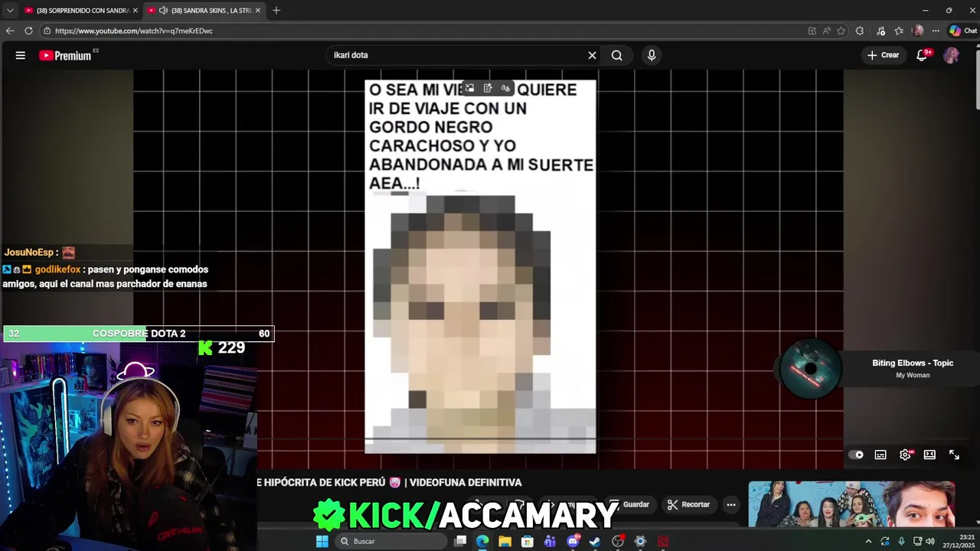The height and width of the screenshot is (551, 980).
Task: Open the tab search dropdown arrow
Action: tap(9, 10)
